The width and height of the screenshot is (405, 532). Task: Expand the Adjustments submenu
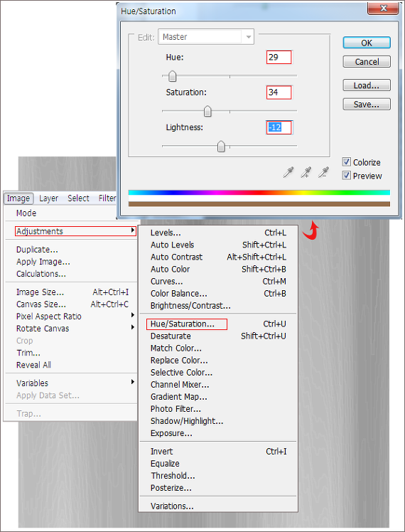point(75,231)
